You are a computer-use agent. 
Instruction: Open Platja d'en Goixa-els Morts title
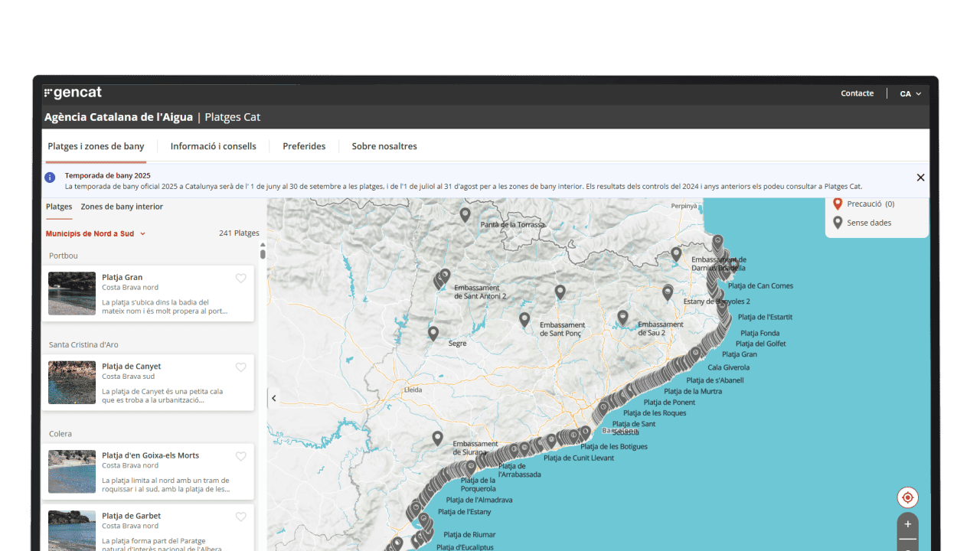point(150,455)
